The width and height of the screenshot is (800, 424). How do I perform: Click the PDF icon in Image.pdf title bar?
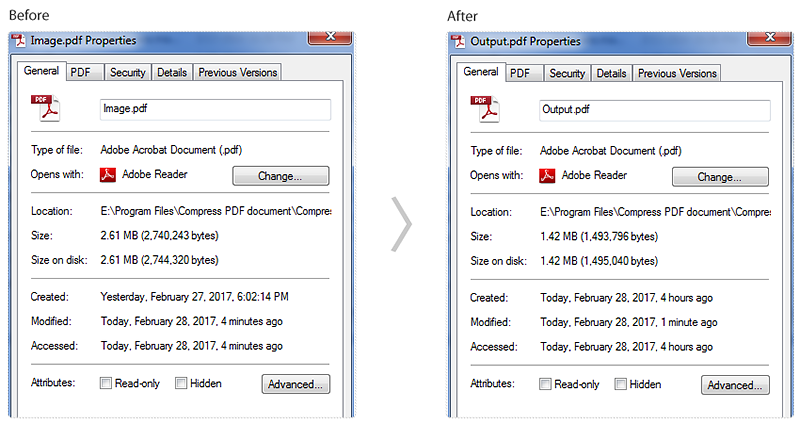[x=18, y=41]
